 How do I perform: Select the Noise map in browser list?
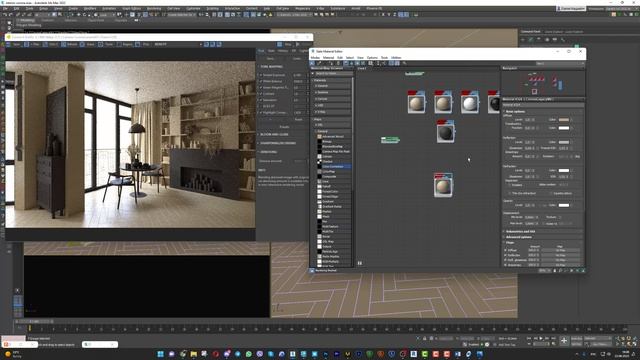(333, 236)
